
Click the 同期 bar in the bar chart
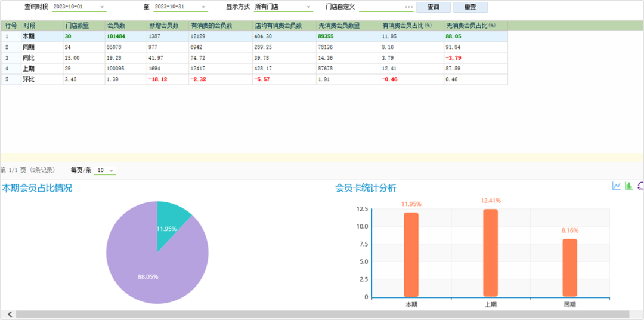coord(570,268)
